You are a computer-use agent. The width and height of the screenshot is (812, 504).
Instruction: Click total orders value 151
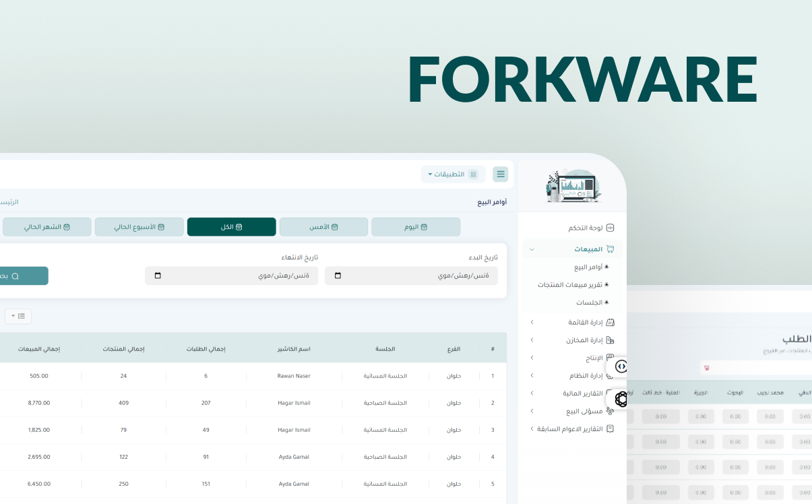coord(206,484)
